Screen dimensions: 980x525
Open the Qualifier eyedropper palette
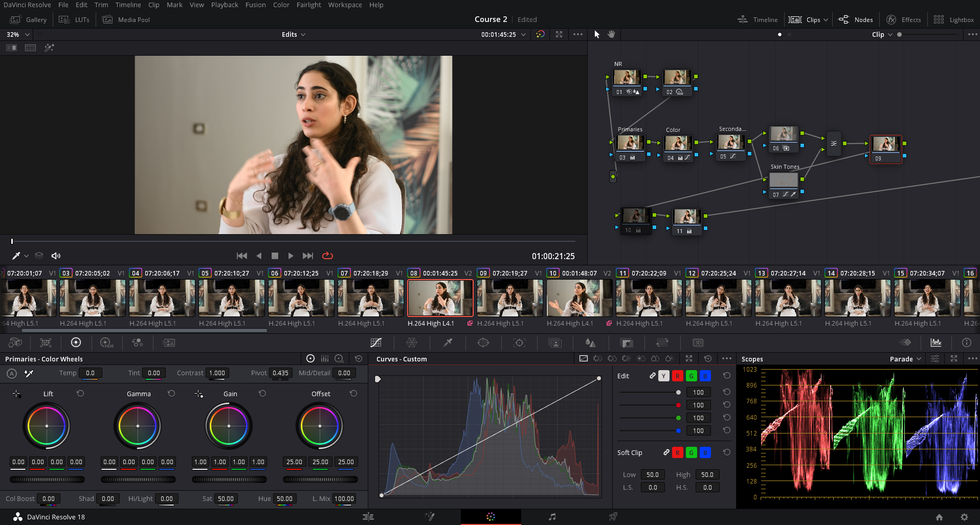pyautogui.click(x=448, y=343)
